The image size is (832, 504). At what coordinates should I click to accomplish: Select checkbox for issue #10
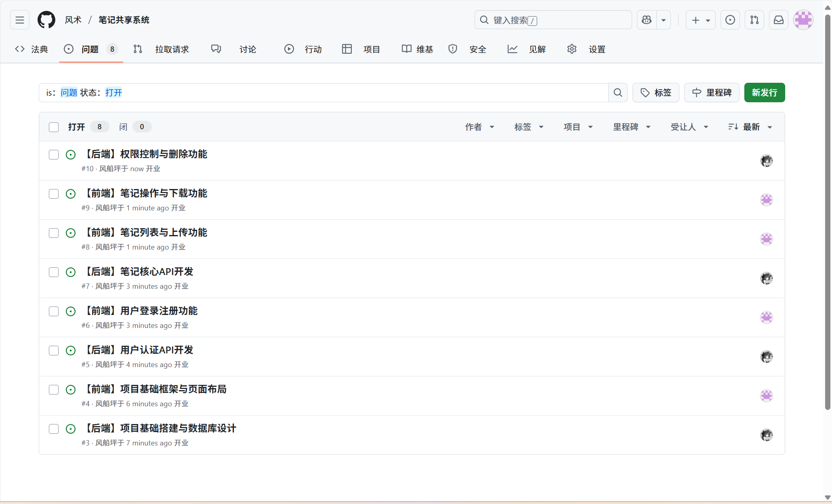pyautogui.click(x=54, y=155)
